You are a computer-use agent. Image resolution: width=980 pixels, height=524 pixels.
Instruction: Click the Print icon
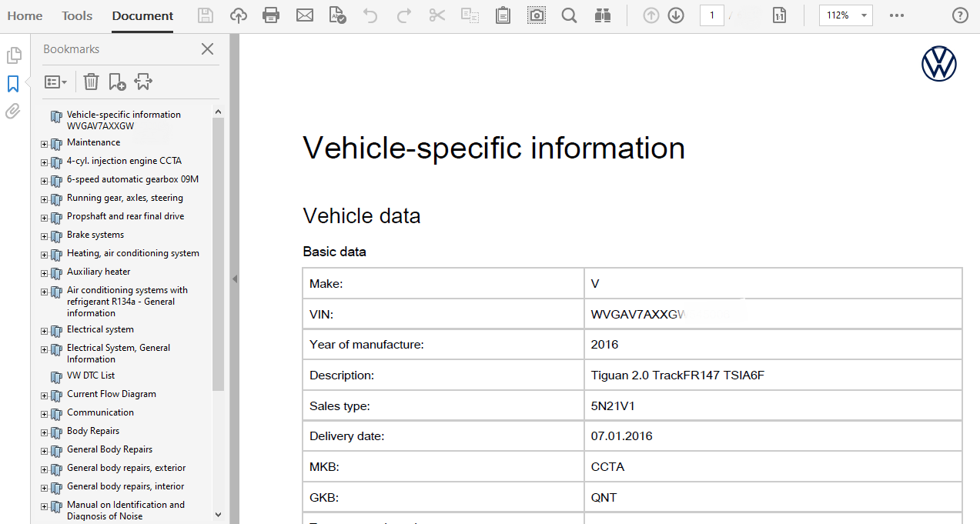click(x=271, y=15)
